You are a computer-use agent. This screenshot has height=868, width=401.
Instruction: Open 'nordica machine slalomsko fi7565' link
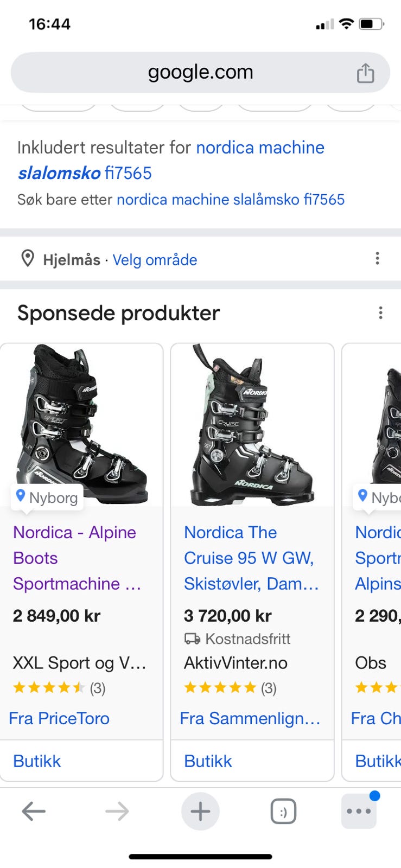(x=171, y=160)
